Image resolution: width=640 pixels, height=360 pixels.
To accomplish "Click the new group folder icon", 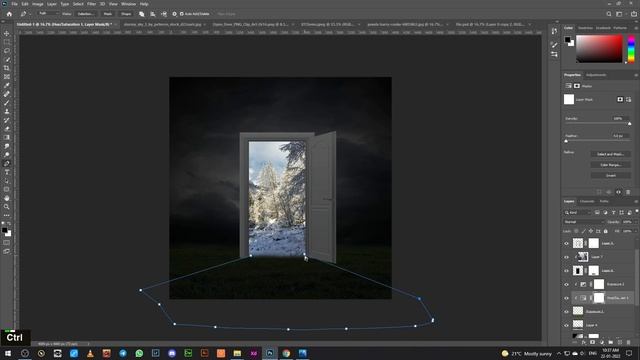I will pos(611,342).
